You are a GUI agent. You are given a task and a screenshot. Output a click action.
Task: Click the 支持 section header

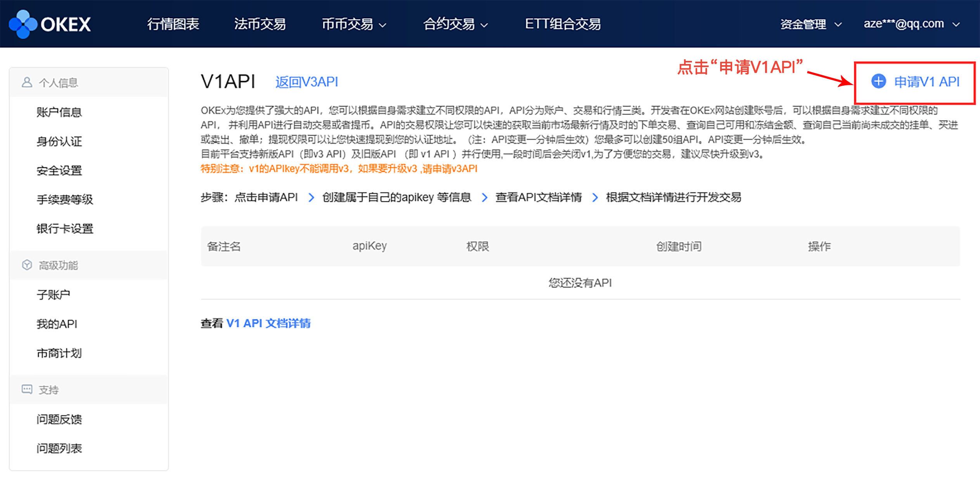[x=89, y=390]
